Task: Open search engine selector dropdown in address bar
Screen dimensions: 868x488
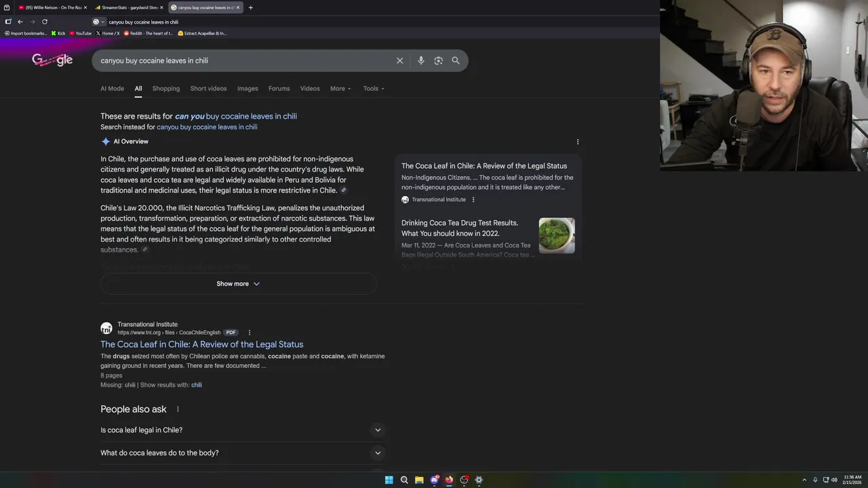Action: tap(98, 22)
